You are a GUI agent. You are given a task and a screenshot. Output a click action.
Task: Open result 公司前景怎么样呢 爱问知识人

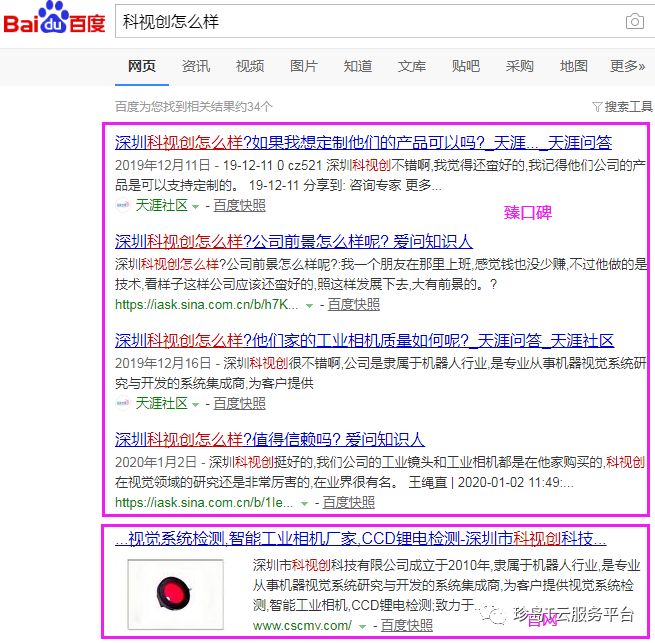coord(294,241)
